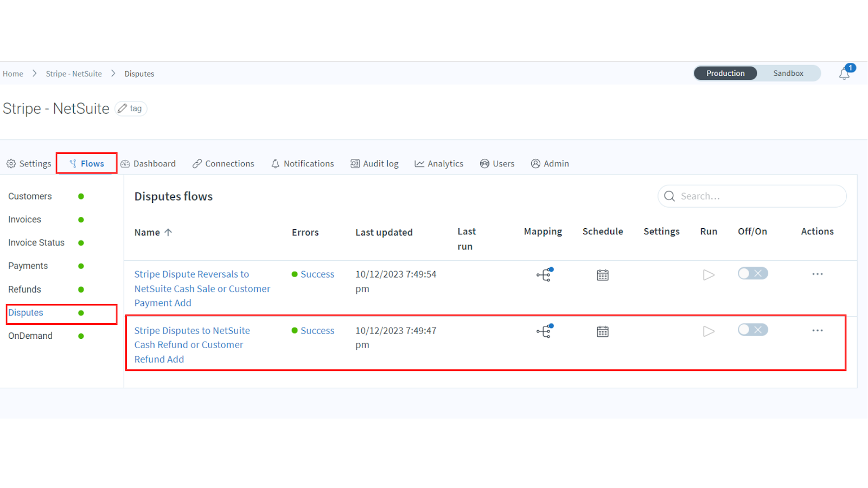Click the Errors column header

tap(305, 233)
